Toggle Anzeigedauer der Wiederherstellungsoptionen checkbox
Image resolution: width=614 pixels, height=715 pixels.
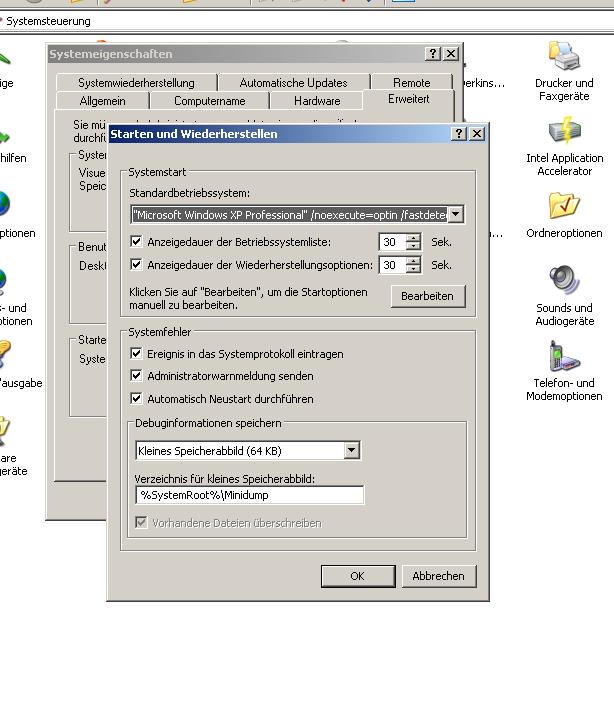[137, 265]
